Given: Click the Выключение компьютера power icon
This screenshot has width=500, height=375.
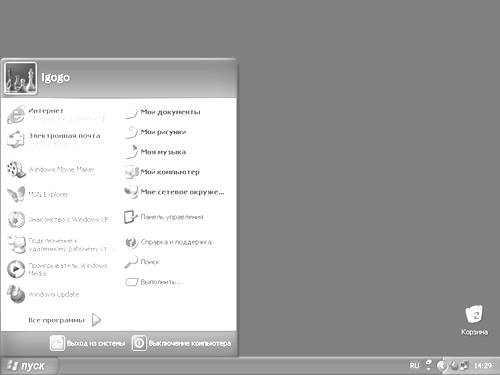Looking at the screenshot, I should [x=139, y=343].
